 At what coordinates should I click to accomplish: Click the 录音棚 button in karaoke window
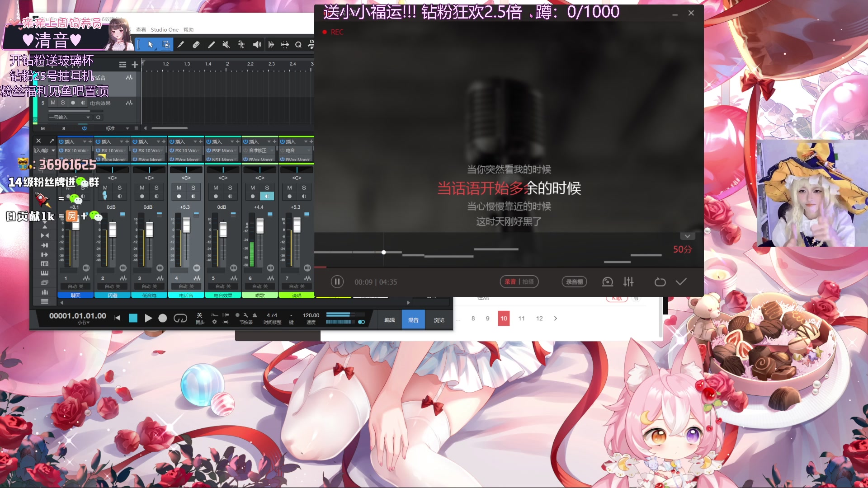[574, 282]
